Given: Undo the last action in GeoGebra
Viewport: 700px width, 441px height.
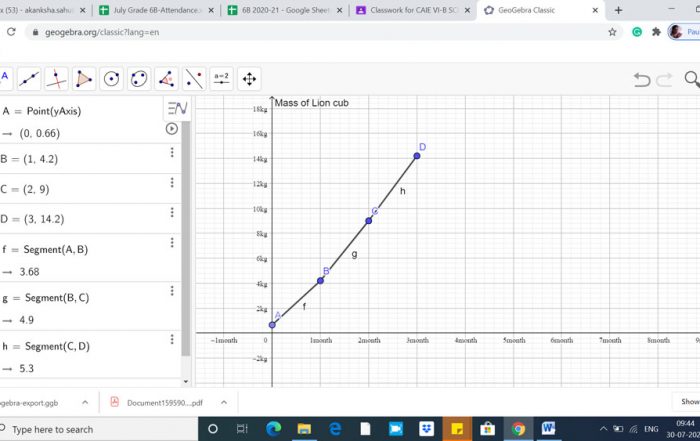Looking at the screenshot, I should tap(642, 80).
